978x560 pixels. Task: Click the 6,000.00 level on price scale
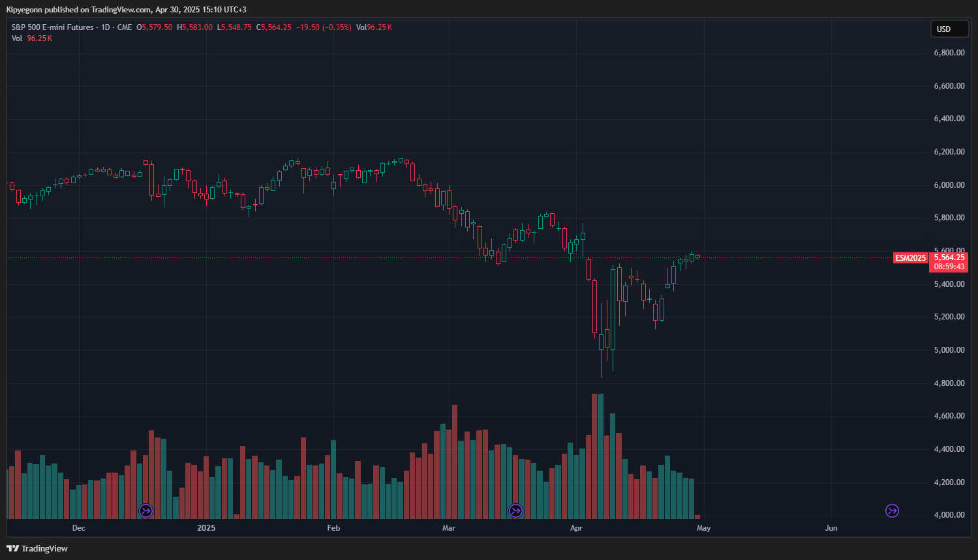[949, 185]
